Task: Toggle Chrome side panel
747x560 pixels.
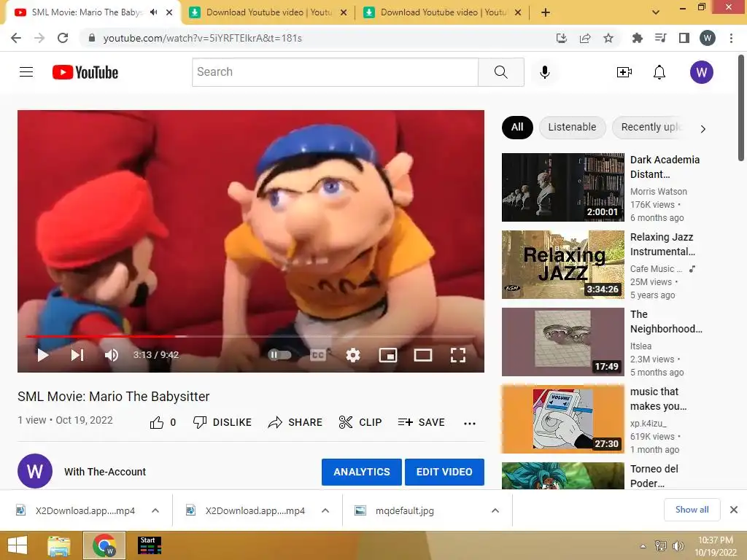Action: click(684, 38)
